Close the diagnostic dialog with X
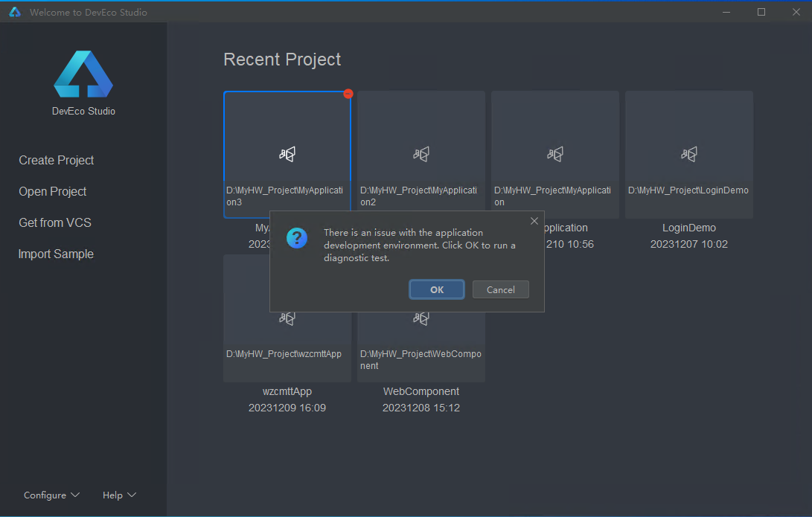Screen dimensions: 812x517 coord(534,221)
